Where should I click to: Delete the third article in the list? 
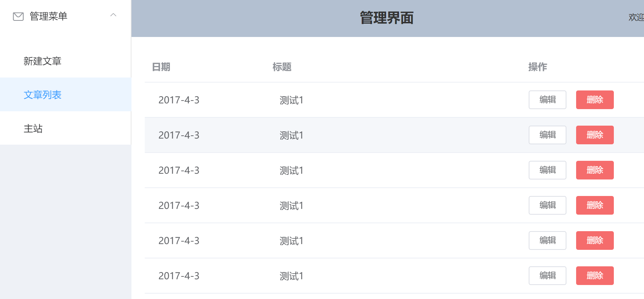[594, 170]
